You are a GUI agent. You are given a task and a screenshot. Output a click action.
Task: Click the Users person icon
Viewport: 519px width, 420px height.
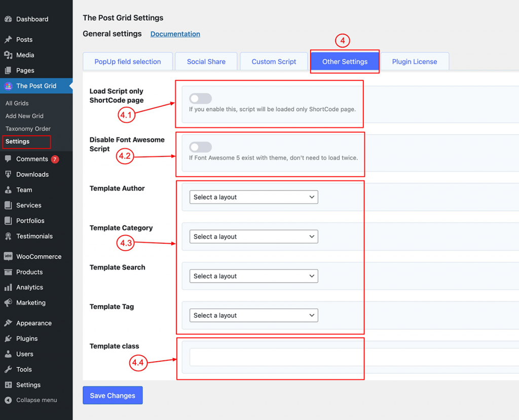click(8, 354)
